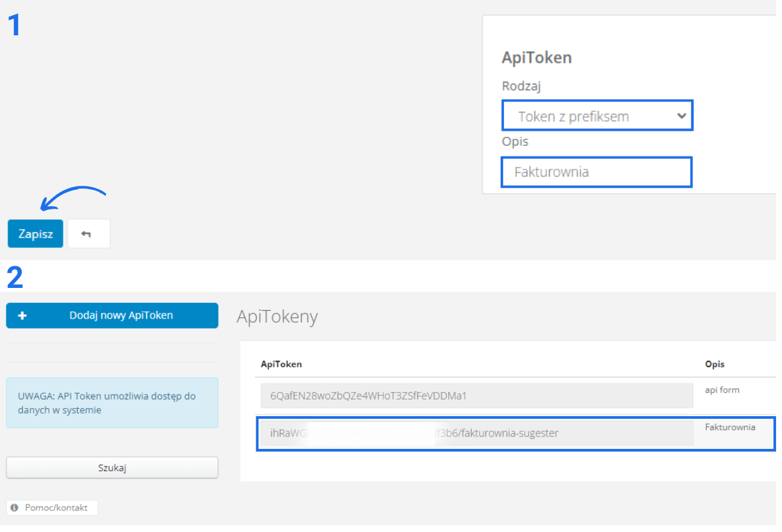Select the token field ending in fakturownia-sugester
Viewport: 782px width, 532px height.
[476, 433]
